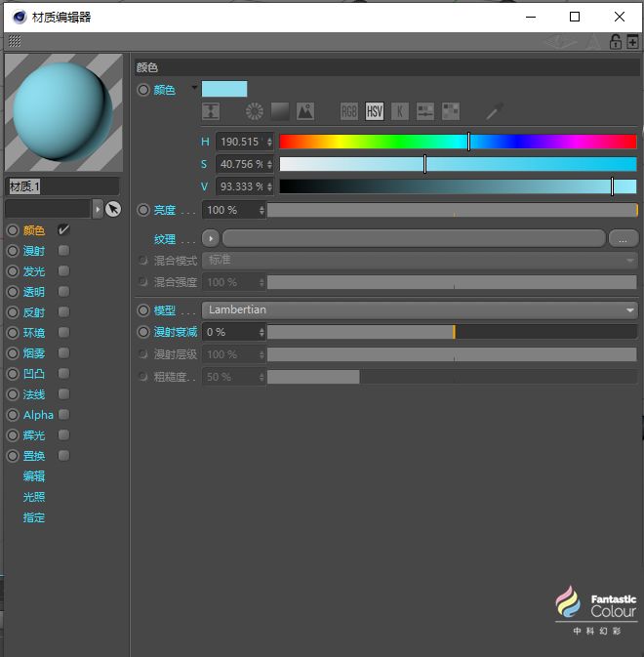The width and height of the screenshot is (644, 657).
Task: Click the new panel plus icon
Action: [632, 42]
